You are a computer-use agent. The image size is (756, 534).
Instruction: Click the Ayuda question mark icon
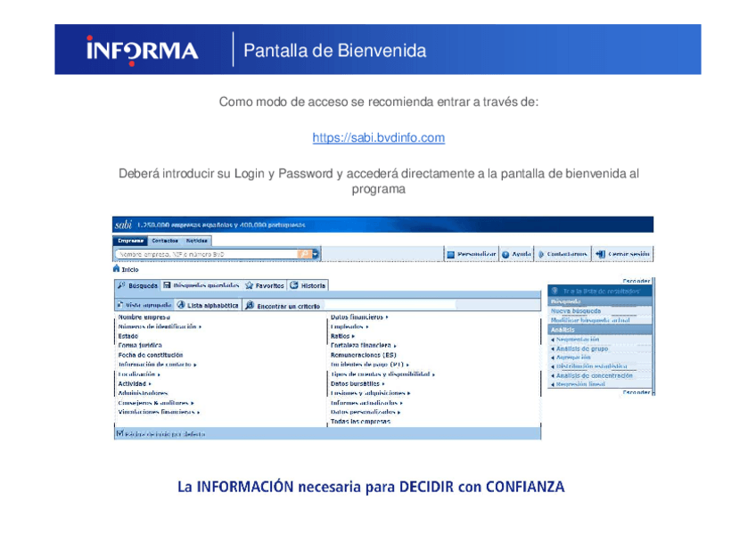point(505,254)
